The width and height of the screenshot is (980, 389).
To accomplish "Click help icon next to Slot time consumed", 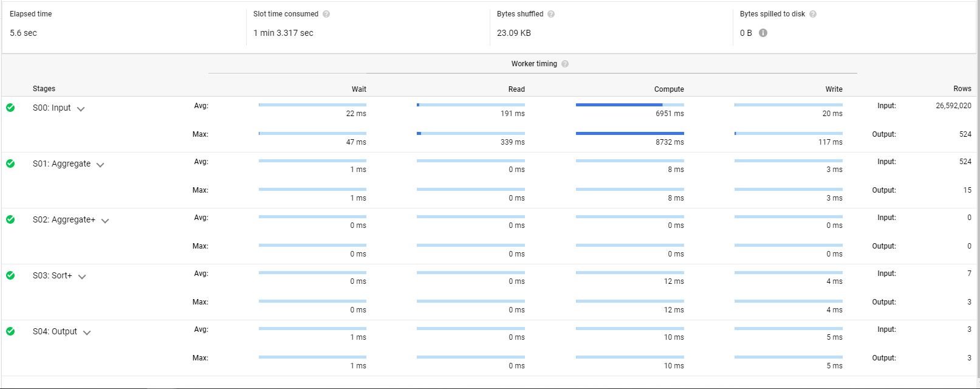I will 326,14.
